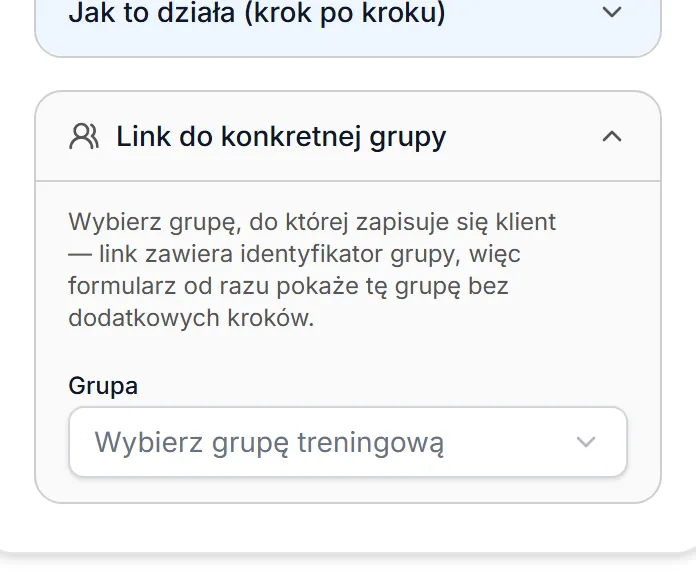This screenshot has height=572, width=696.
Task: Open the 'Wybierz grupę treningową' dropdown
Action: point(348,442)
